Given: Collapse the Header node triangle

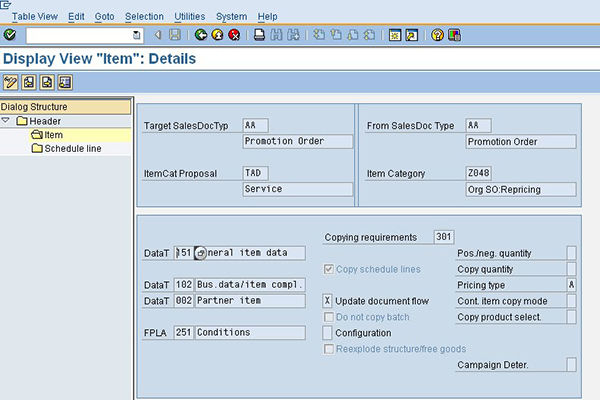Looking at the screenshot, I should 6,121.
